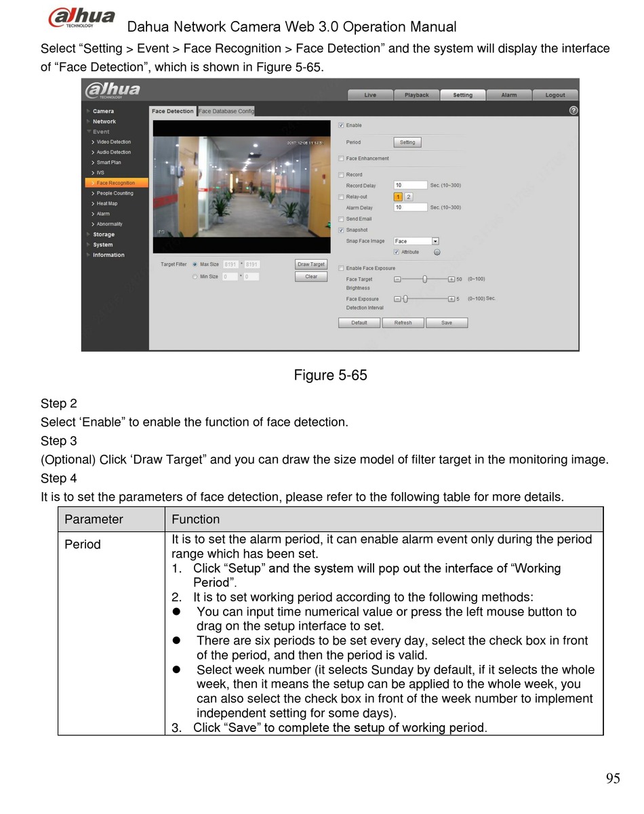Select relay-out channel 1 button
Image resolution: width=644 pixels, height=814 pixels.
[399, 197]
